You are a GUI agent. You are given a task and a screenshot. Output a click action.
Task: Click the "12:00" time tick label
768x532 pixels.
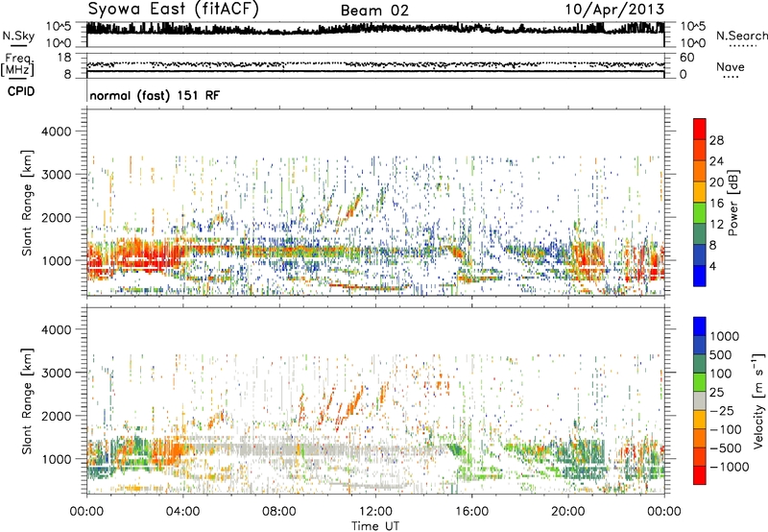point(375,512)
